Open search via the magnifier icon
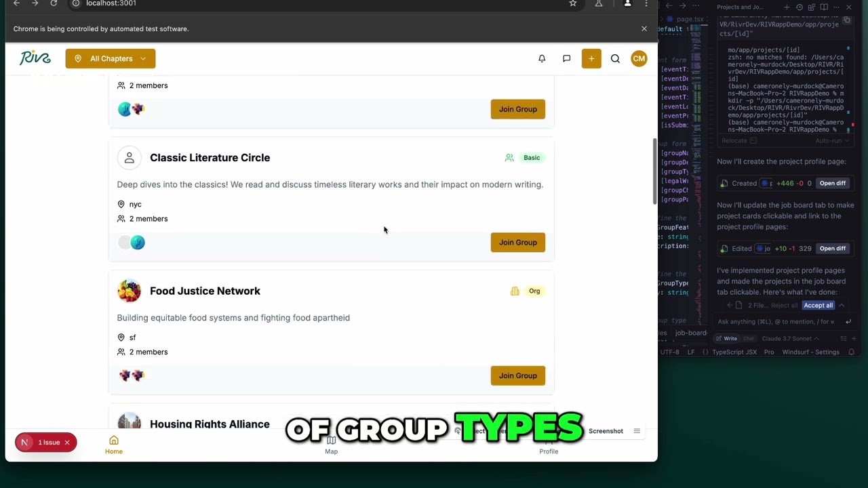Screen dimensions: 868x488 pos(615,58)
